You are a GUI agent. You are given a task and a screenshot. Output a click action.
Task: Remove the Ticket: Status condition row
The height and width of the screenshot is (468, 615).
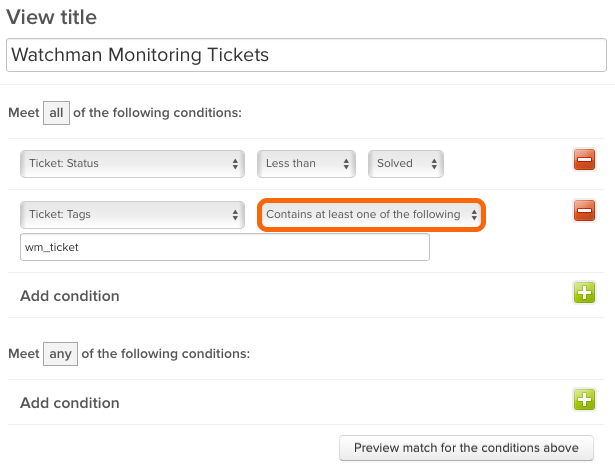[x=584, y=160]
